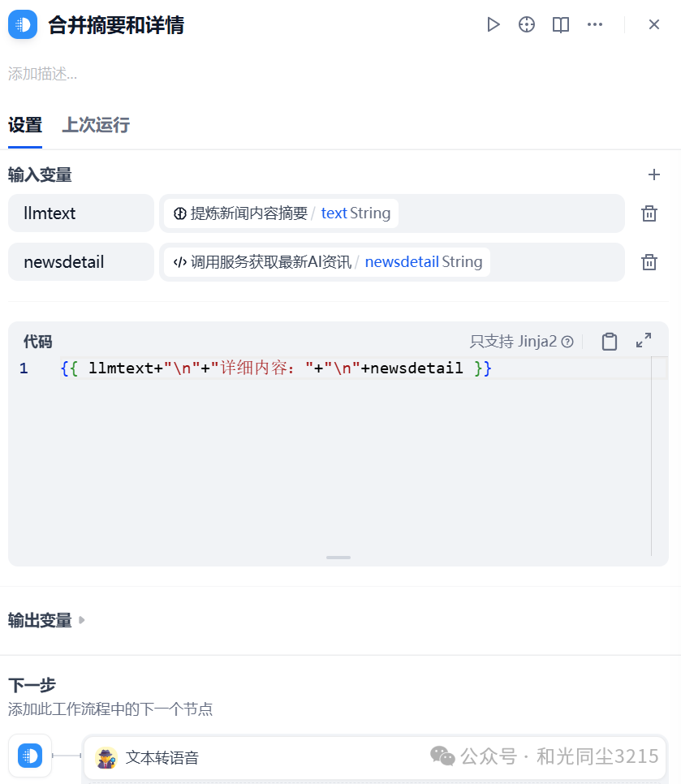Click the 添加描述 description field
Screen dimensions: 681x784
click(x=42, y=74)
